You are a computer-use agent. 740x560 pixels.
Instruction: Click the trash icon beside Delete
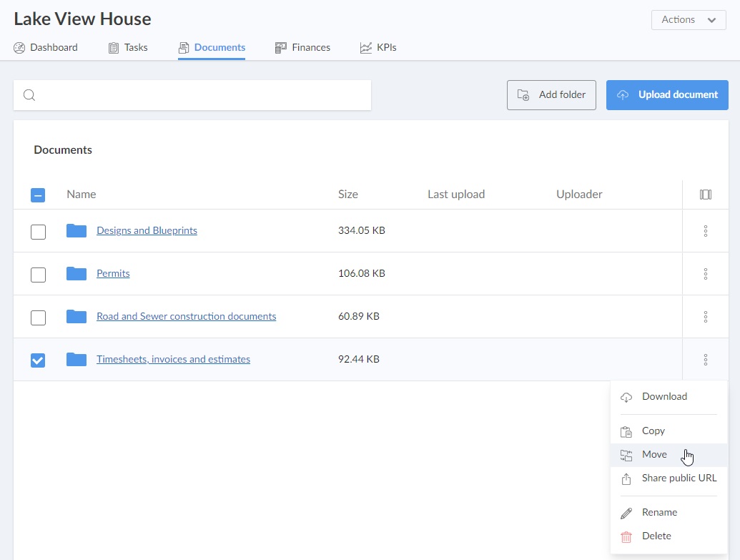[x=626, y=536]
